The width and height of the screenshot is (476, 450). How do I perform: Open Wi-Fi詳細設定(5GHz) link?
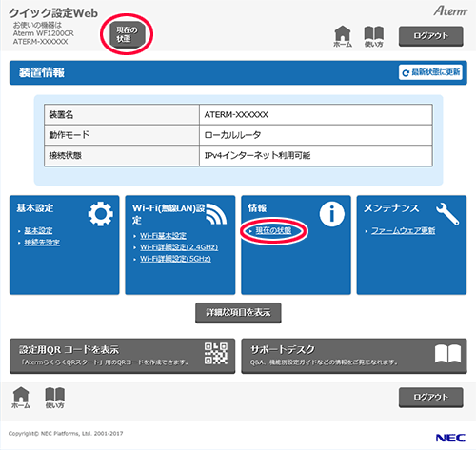tap(175, 259)
